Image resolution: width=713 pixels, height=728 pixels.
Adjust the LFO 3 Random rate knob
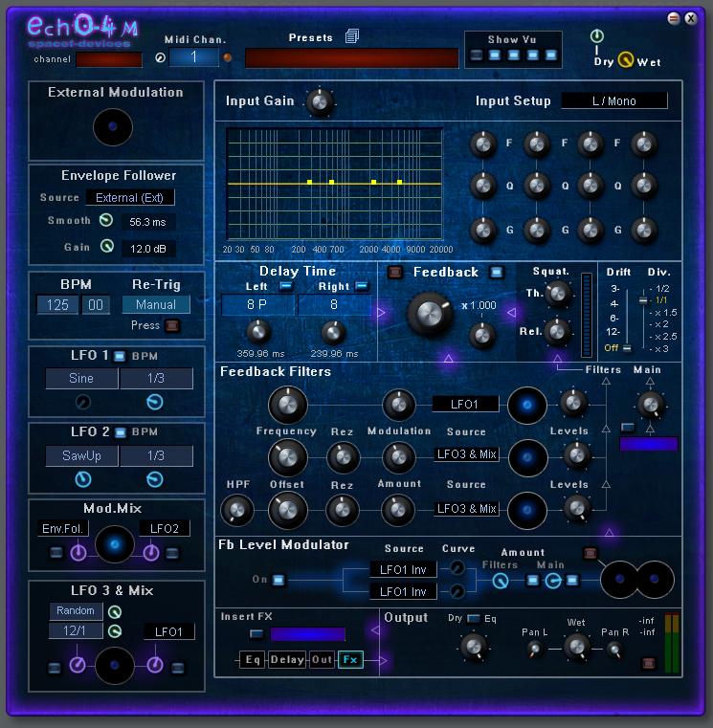(x=115, y=612)
